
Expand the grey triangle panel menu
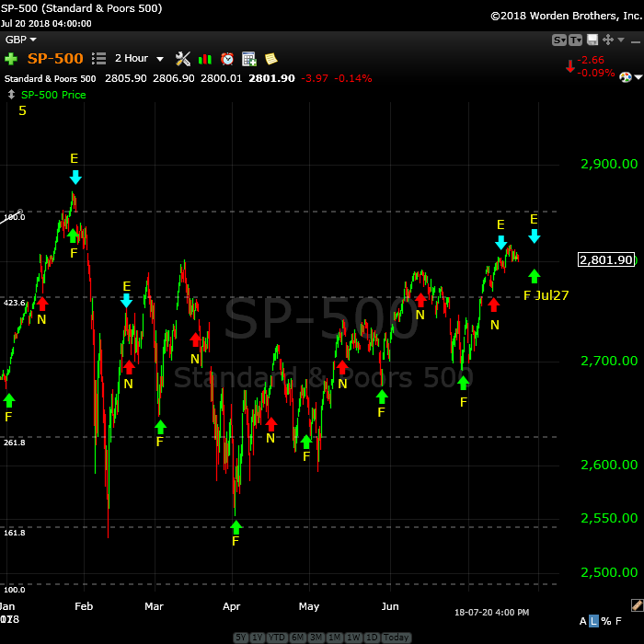(x=621, y=40)
